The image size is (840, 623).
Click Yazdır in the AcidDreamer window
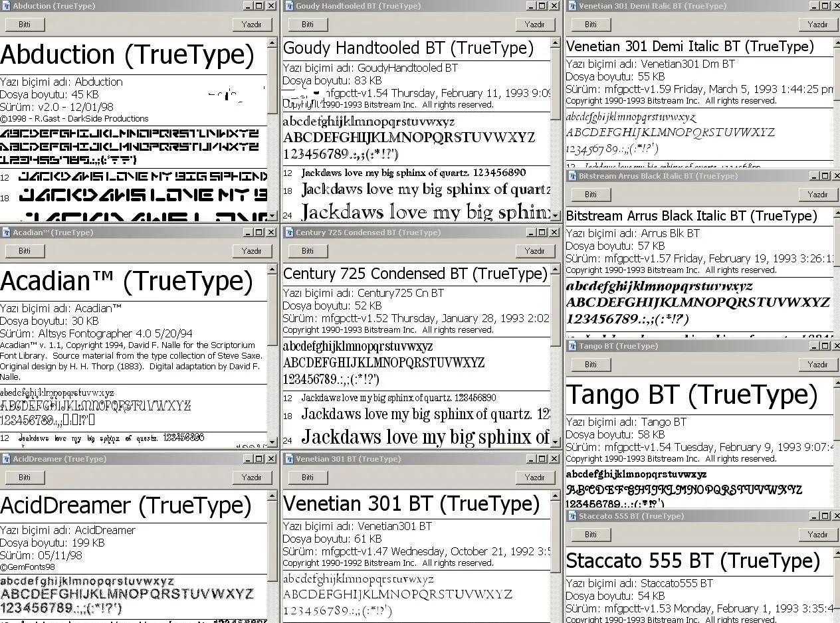(x=252, y=478)
